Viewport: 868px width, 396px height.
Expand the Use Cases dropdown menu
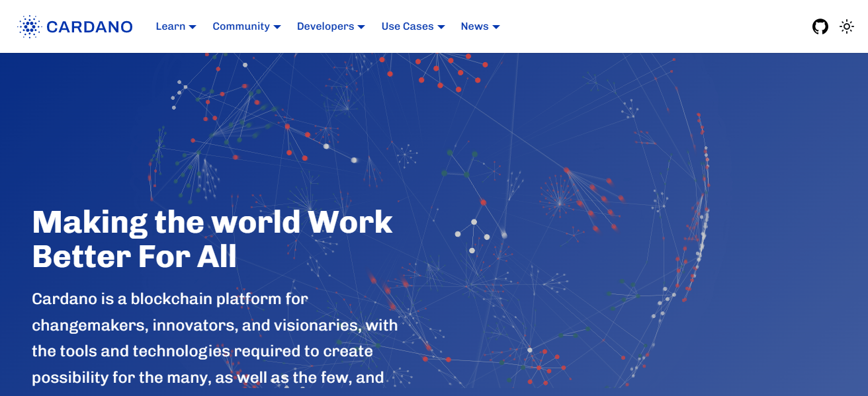point(407,26)
